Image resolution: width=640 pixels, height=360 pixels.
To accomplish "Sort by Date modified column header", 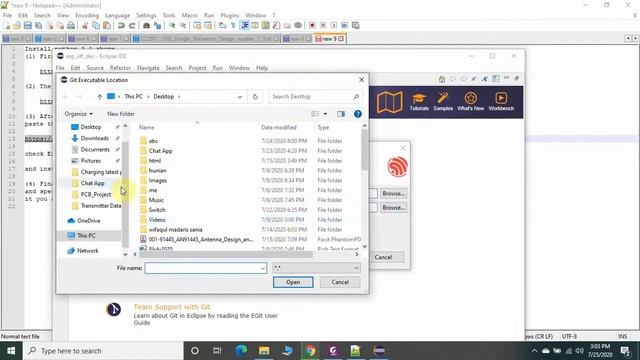I will 279,128.
